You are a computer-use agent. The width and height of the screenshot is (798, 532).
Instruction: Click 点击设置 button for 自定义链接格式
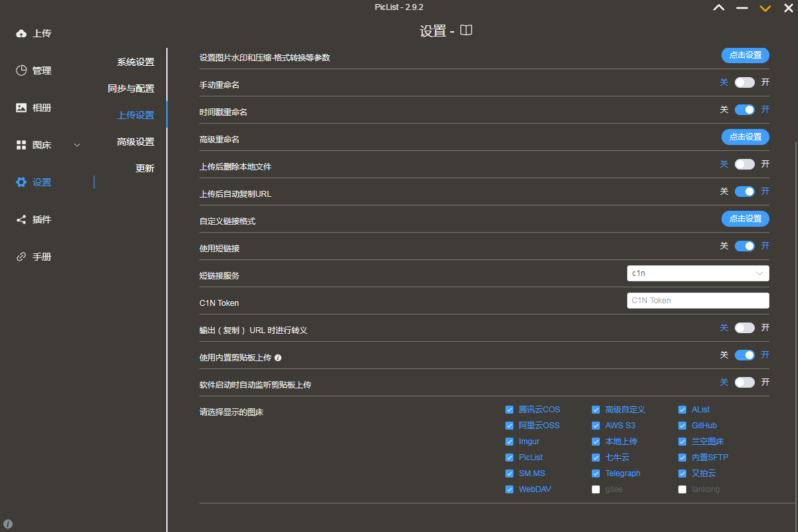(745, 219)
